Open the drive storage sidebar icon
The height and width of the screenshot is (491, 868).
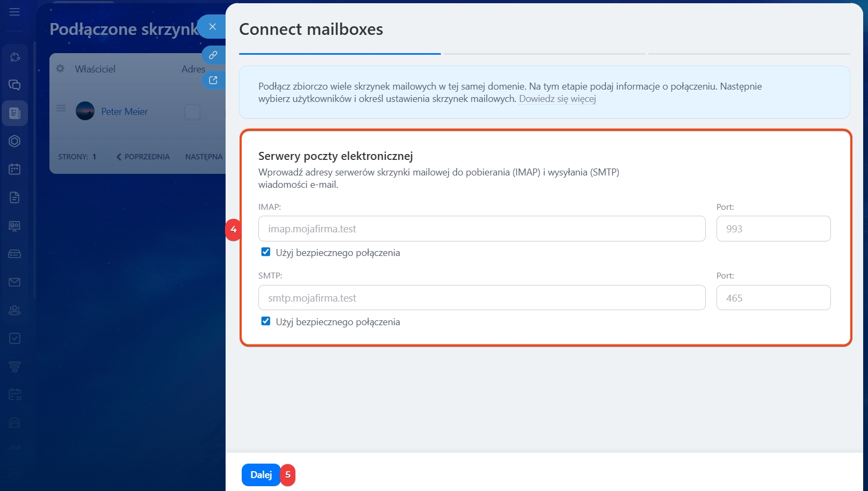[15, 254]
